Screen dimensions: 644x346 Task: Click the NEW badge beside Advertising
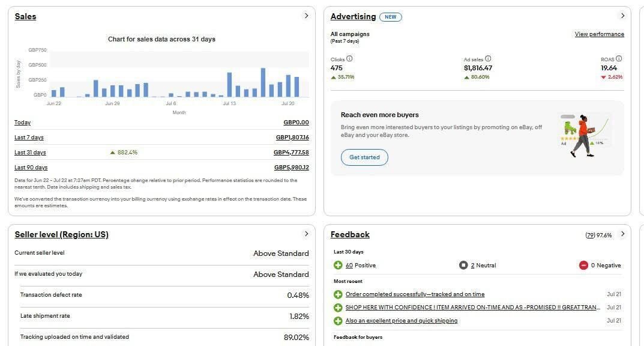coord(391,17)
